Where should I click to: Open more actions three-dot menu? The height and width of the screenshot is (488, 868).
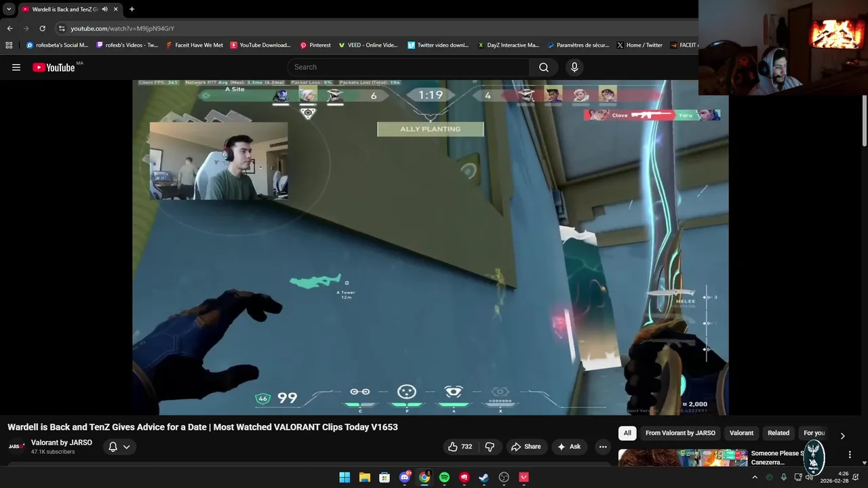click(603, 447)
